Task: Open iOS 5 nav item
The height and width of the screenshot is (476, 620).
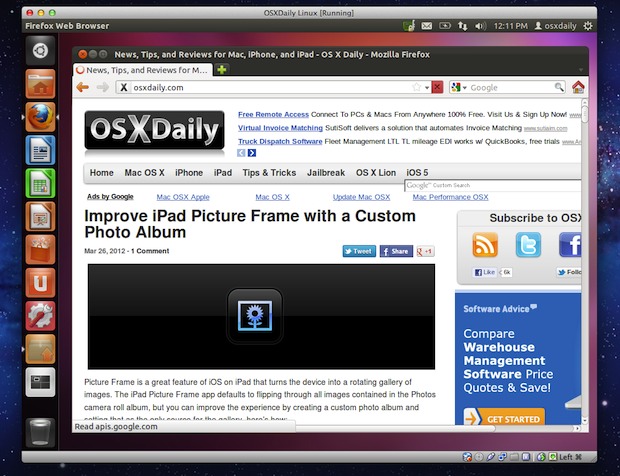Action: [417, 173]
